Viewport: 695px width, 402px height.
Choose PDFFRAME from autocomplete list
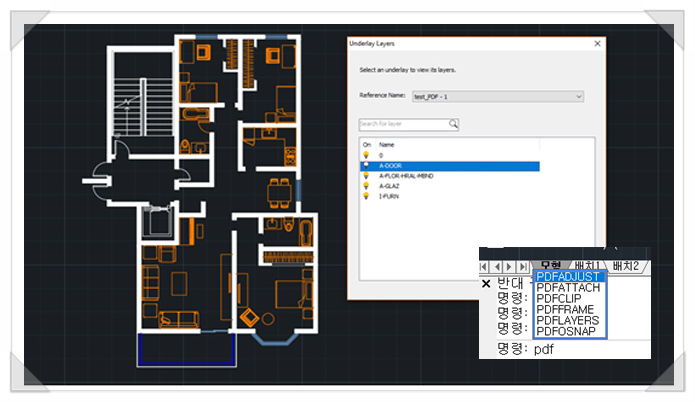coord(570,309)
